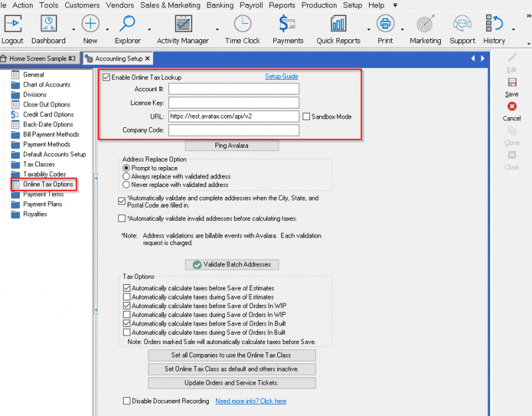
Task: Open the Dashboard toolbar icon
Action: [49, 24]
